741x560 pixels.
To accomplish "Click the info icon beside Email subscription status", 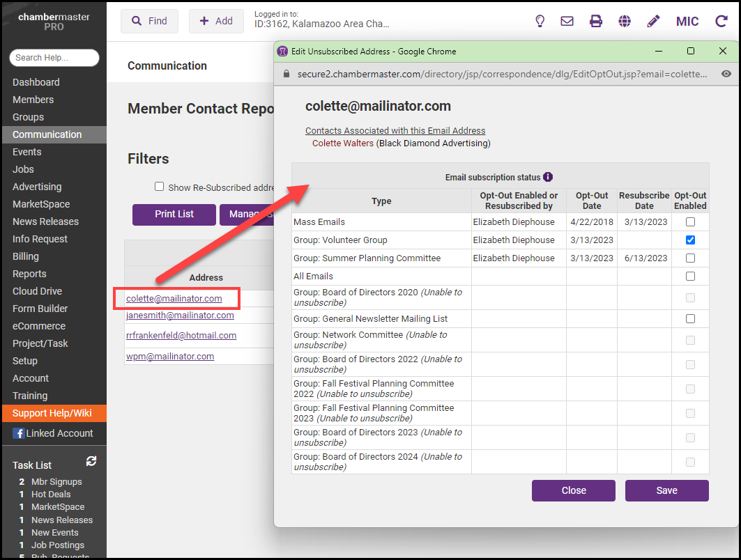I will pyautogui.click(x=548, y=177).
